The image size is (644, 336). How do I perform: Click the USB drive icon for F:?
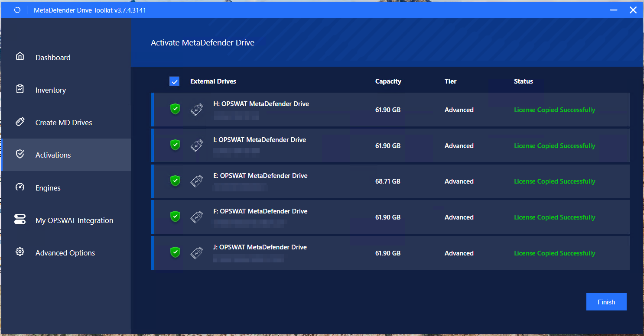[197, 217]
